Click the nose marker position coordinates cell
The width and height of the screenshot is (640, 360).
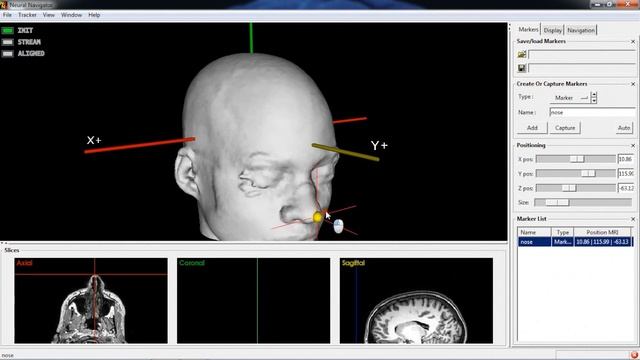[x=602, y=242]
